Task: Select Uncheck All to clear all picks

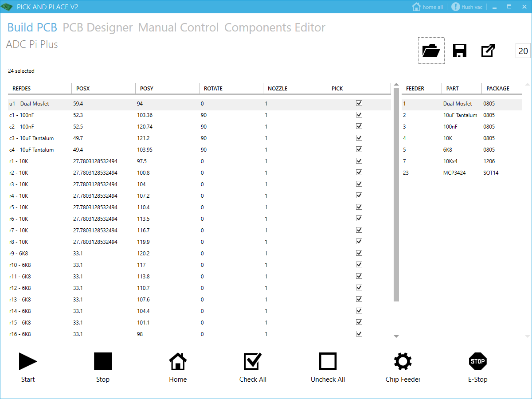Action: [328, 361]
